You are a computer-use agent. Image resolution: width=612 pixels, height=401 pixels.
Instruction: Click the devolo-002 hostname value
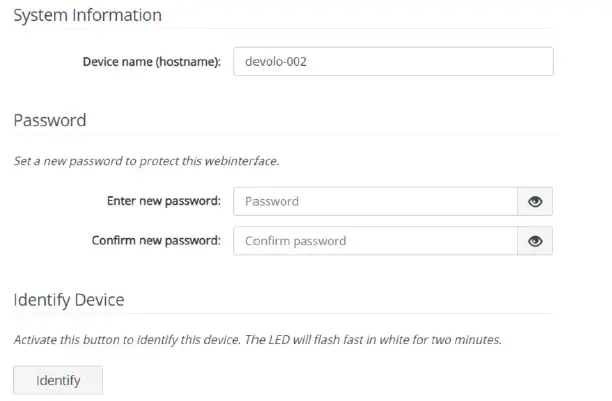(x=275, y=62)
